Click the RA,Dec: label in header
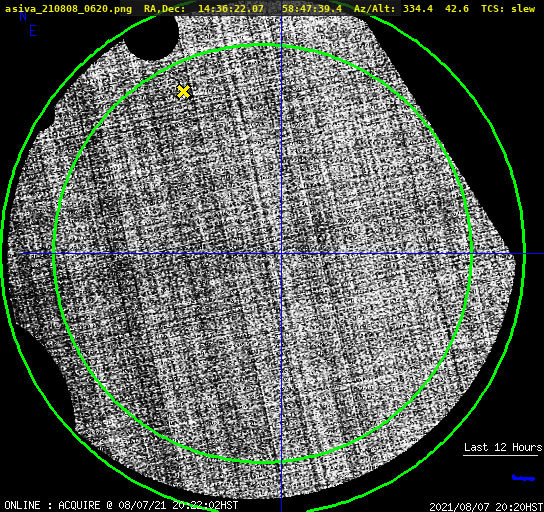The height and width of the screenshot is (512, 544). tap(164, 9)
